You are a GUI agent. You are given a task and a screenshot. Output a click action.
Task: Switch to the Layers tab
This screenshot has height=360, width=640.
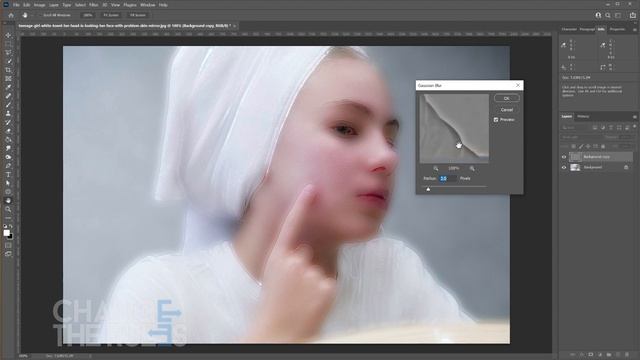567,117
